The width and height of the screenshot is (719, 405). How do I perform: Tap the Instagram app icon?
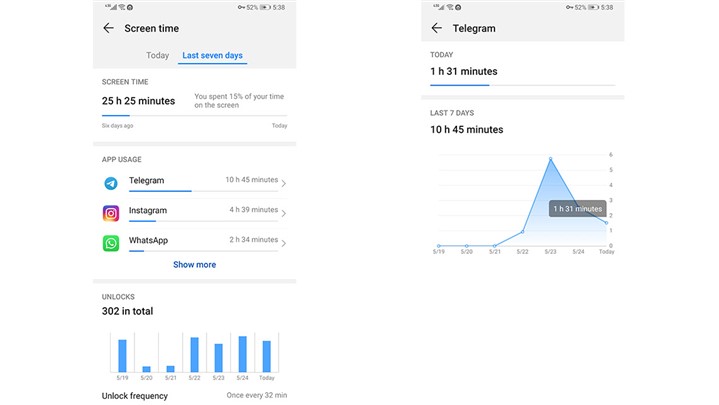(110, 213)
